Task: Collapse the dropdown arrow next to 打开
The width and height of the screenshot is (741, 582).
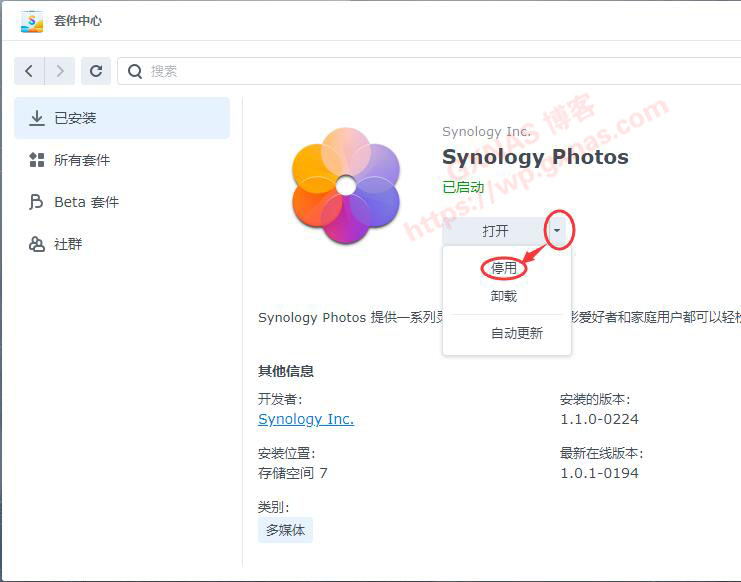Action: [558, 231]
